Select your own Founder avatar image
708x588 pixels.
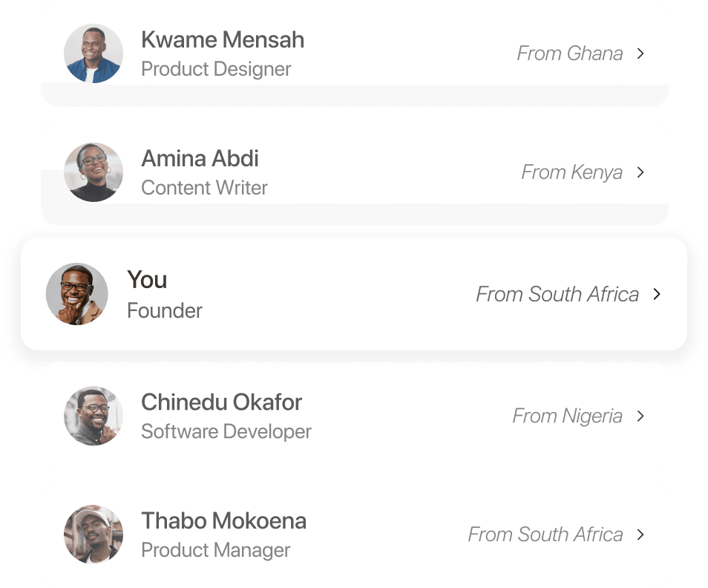76,294
